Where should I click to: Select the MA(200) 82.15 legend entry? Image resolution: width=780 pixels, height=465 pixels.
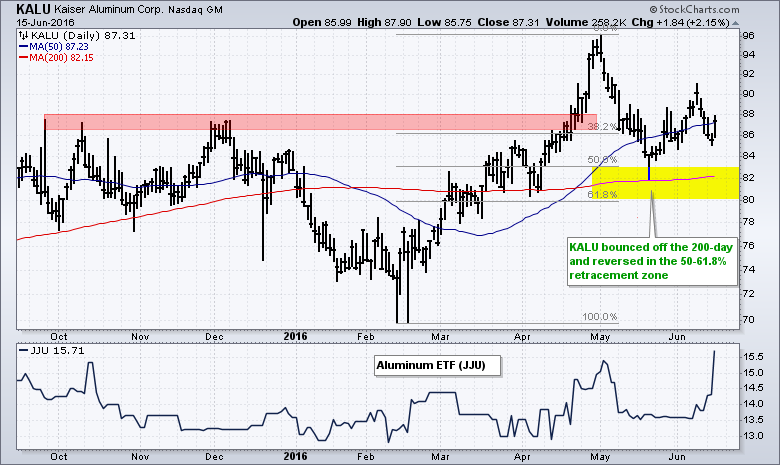tap(56, 57)
